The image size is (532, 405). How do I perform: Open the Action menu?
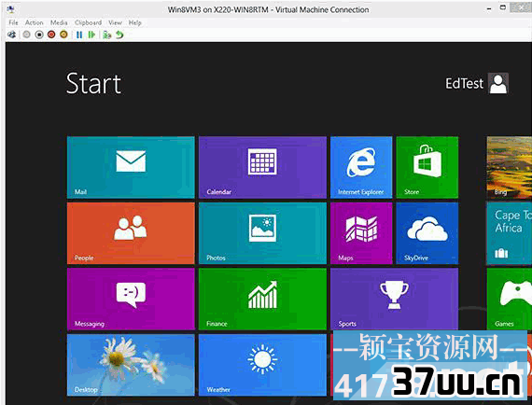coord(34,22)
